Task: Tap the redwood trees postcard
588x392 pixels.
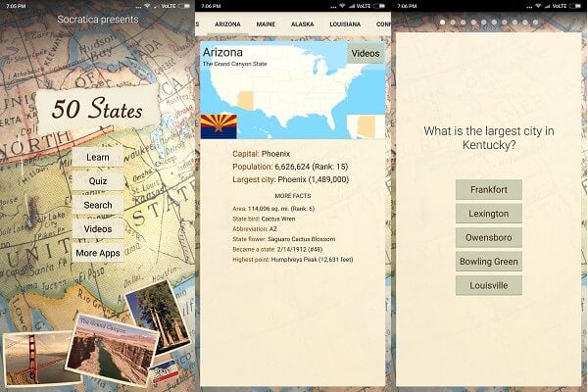Action: point(160,317)
